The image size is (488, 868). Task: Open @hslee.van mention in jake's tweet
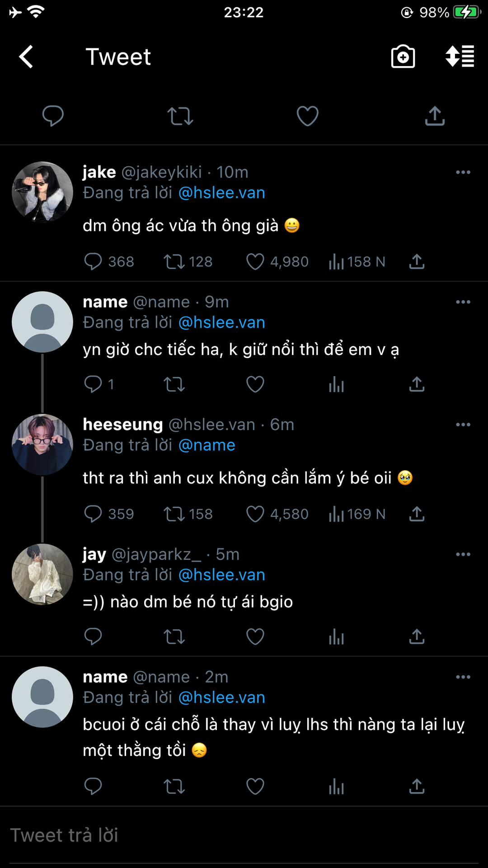pyautogui.click(x=221, y=193)
